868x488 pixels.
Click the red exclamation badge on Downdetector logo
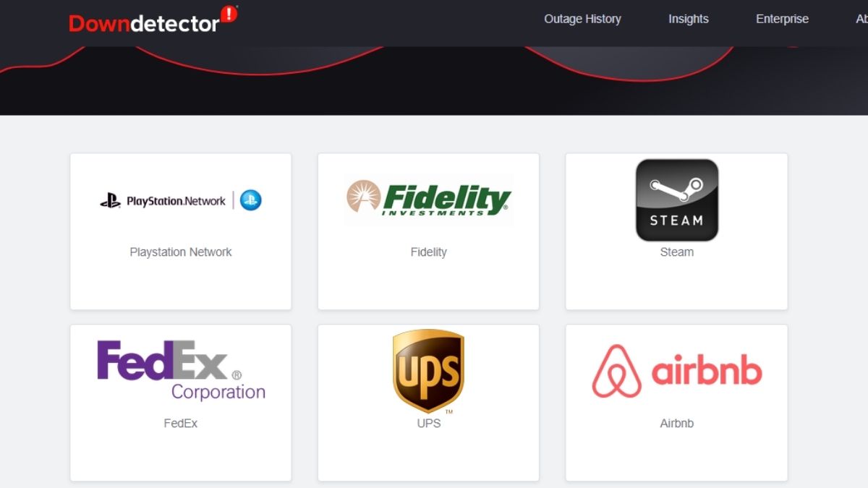coord(229,14)
